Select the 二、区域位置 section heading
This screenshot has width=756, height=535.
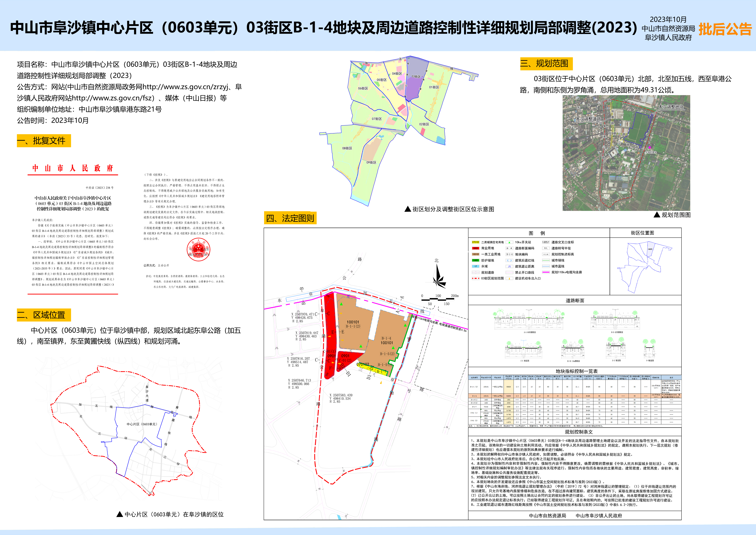44,315
